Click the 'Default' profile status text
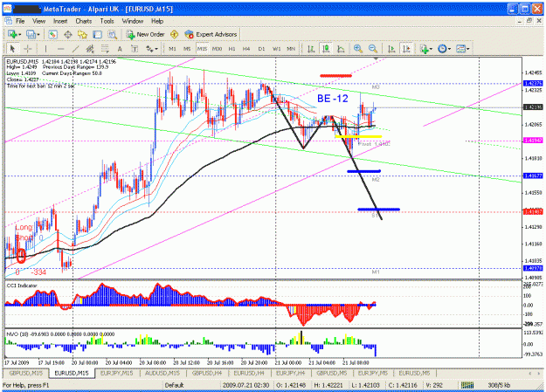 click(x=174, y=385)
